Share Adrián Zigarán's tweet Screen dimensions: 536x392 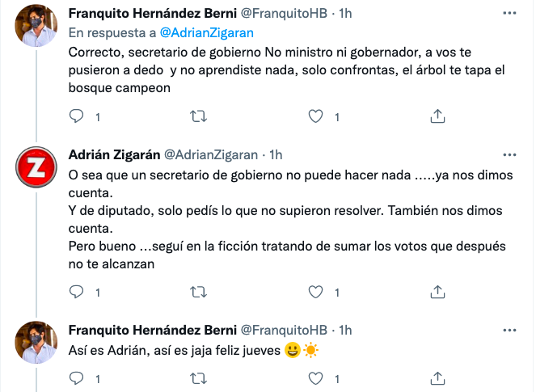[437, 291]
